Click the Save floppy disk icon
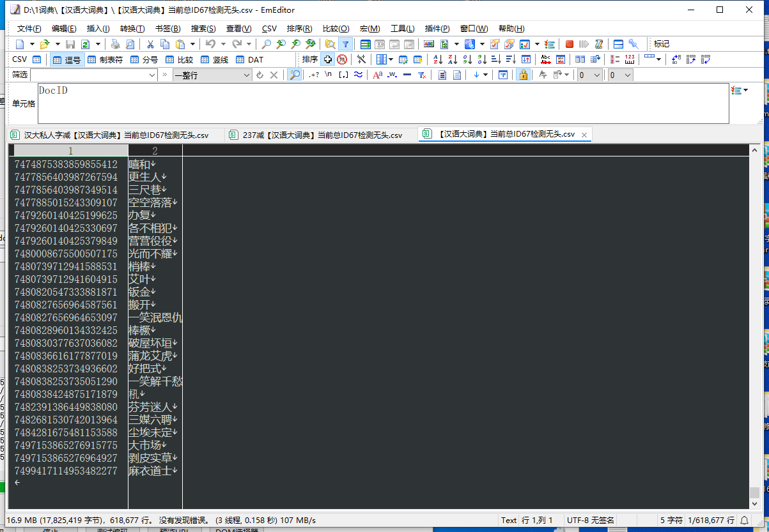 click(x=70, y=44)
